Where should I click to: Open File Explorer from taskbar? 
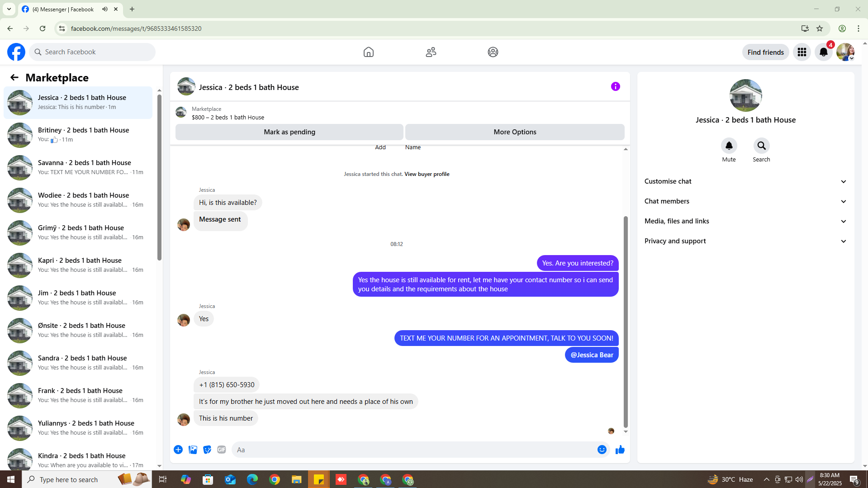click(297, 479)
